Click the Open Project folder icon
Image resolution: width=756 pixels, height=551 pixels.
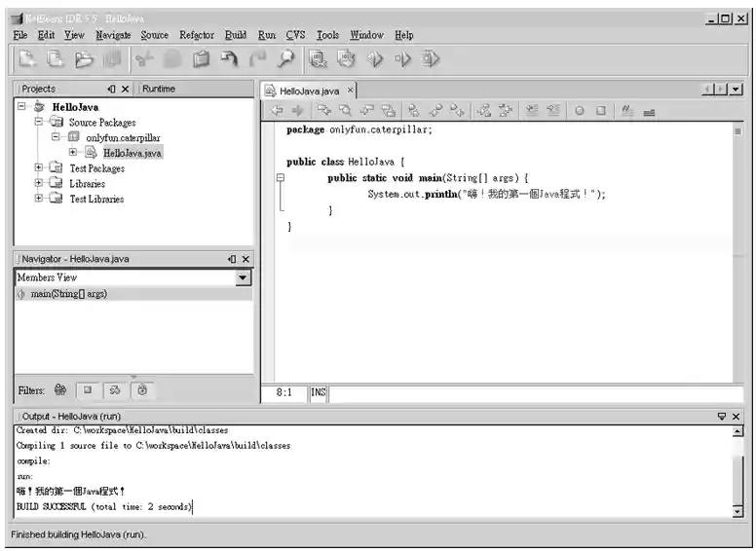(x=84, y=59)
